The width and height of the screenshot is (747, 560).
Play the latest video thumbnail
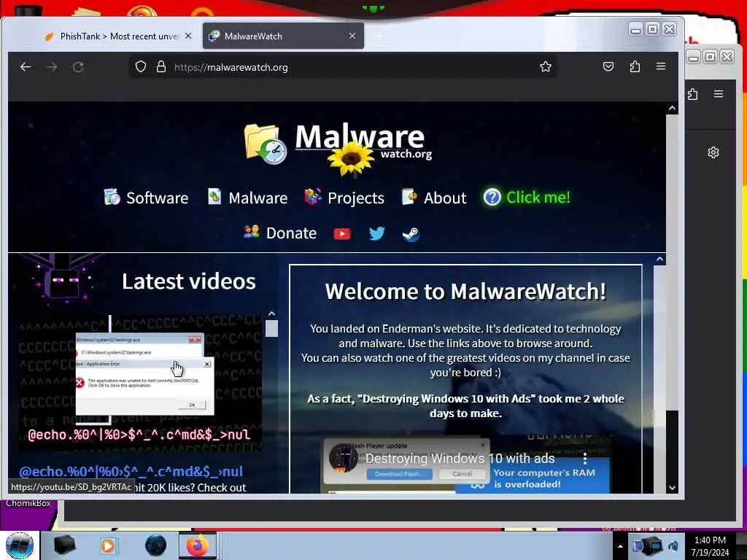tap(140, 384)
